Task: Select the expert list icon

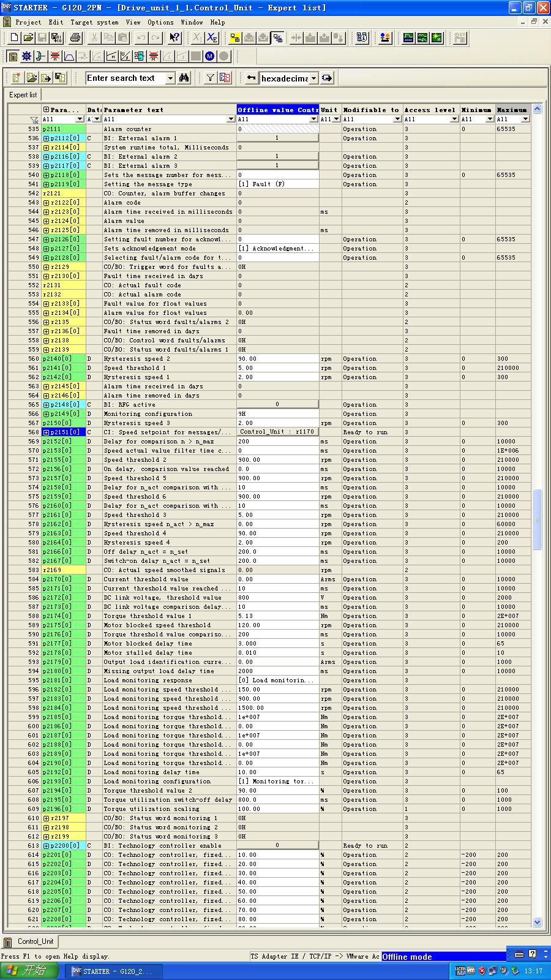Action: [13, 56]
